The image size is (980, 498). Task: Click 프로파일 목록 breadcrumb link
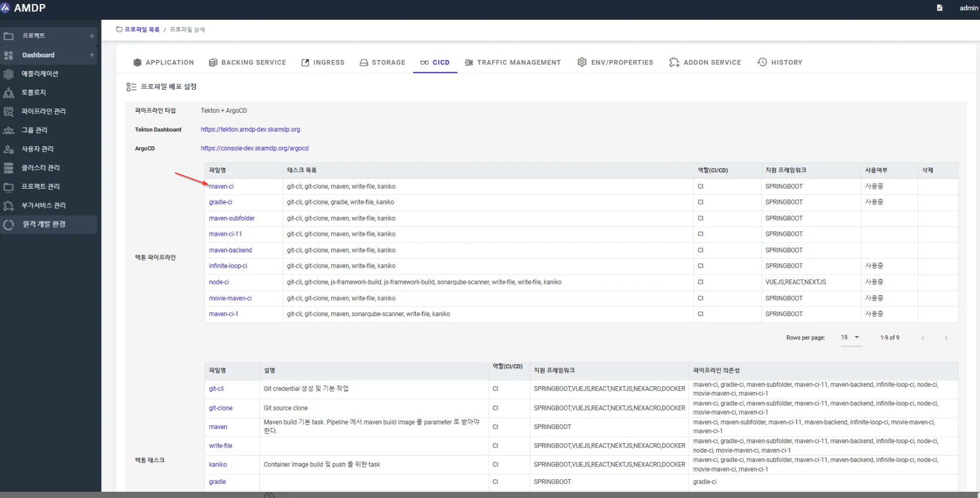tap(142, 29)
